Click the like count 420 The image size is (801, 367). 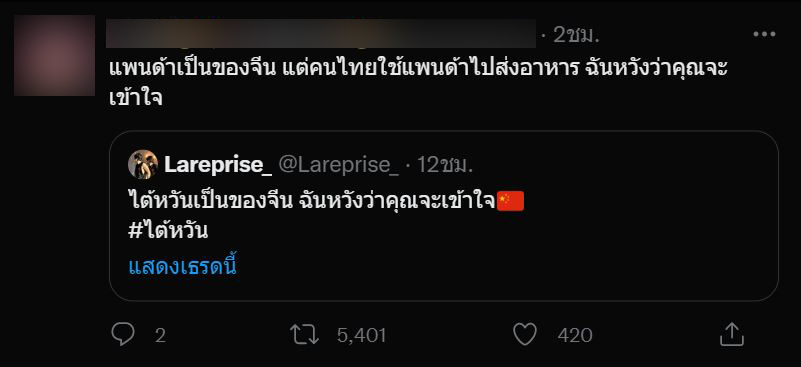pyautogui.click(x=575, y=336)
